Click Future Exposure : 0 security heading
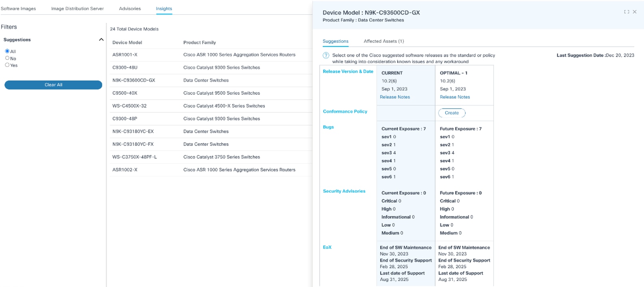This screenshot has width=644, height=287. (461, 193)
